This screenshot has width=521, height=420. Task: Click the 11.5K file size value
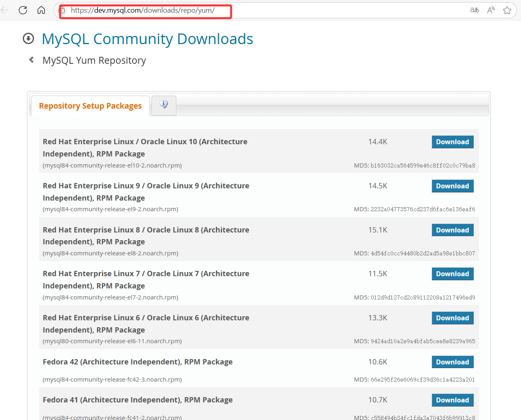point(378,274)
